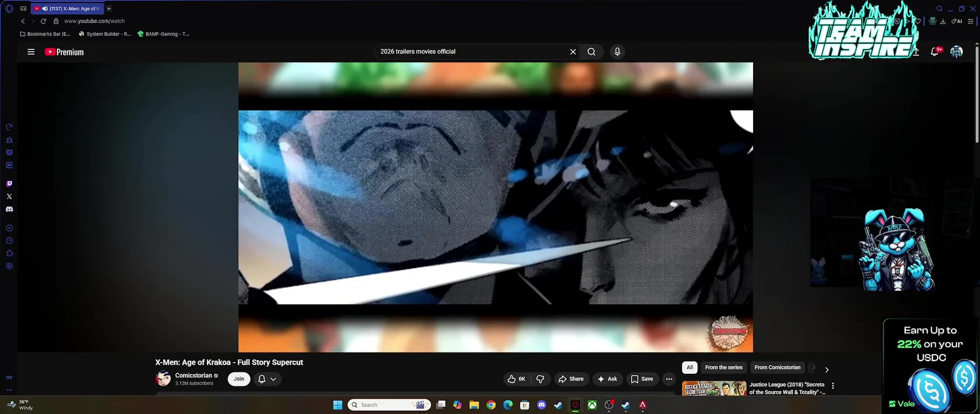The height and width of the screenshot is (414, 980).
Task: Dislike the X-Men Krakoa video
Action: pos(541,379)
